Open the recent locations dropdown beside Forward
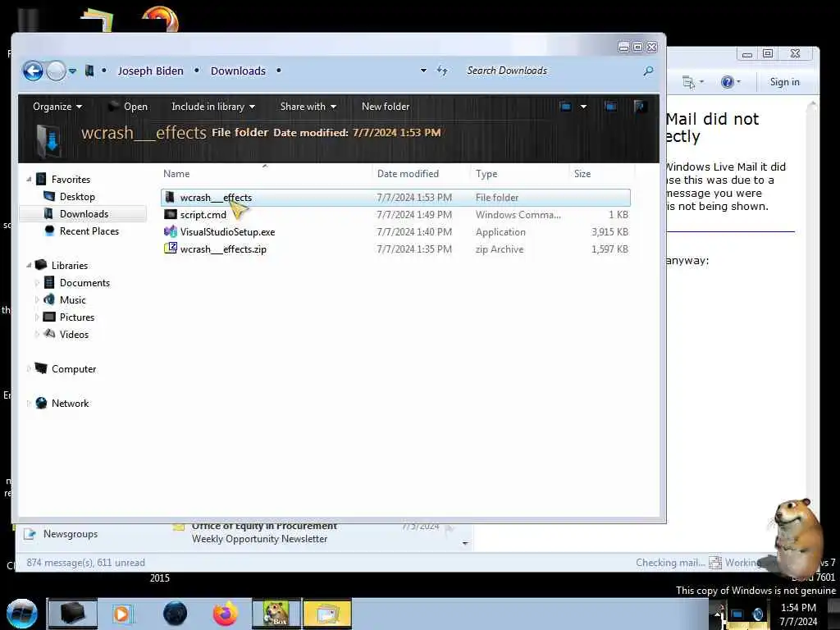840x630 pixels. 72,71
